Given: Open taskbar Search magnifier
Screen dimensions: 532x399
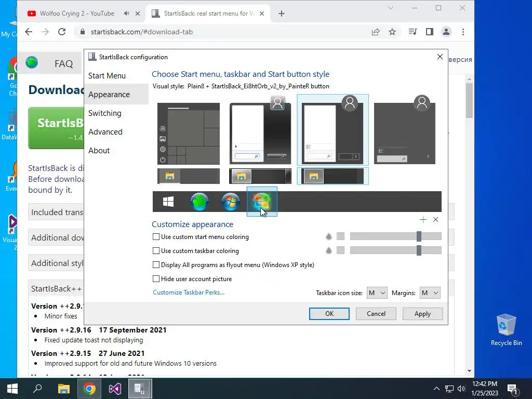Looking at the screenshot, I should point(37,389).
